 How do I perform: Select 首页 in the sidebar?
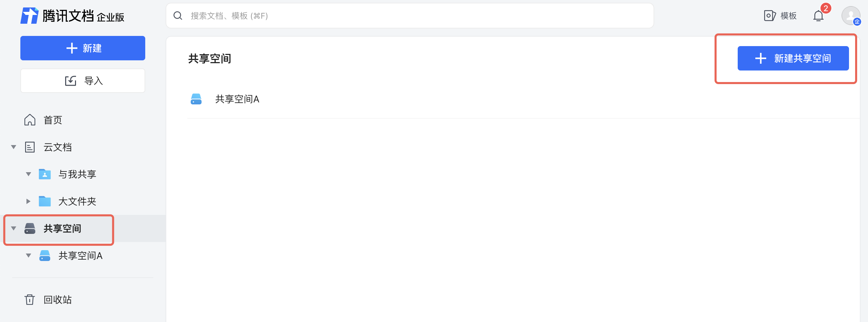point(53,120)
